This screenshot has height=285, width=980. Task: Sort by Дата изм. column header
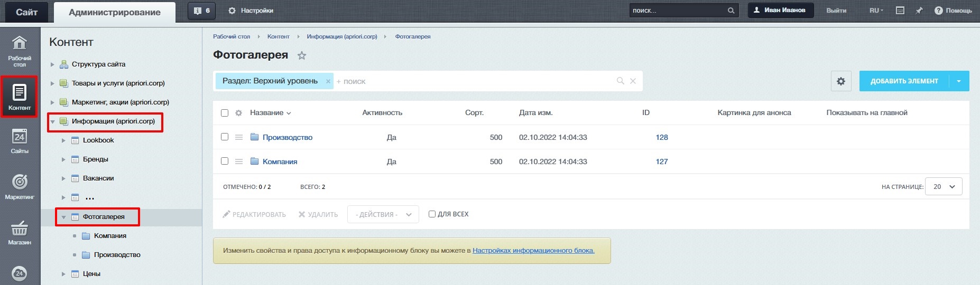click(536, 113)
